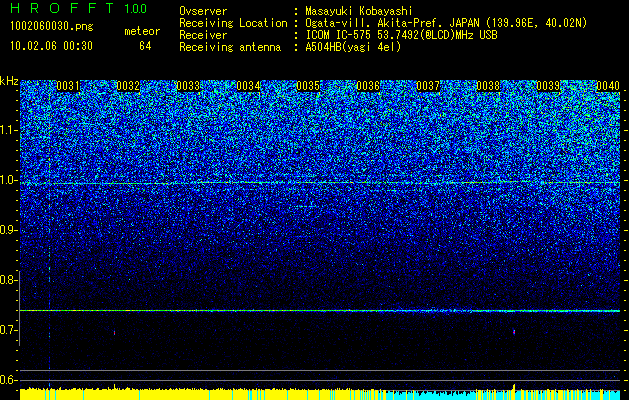Viewport: 629px width, 400px height.
Task: Click the meteor count 64
Action: coord(145,46)
